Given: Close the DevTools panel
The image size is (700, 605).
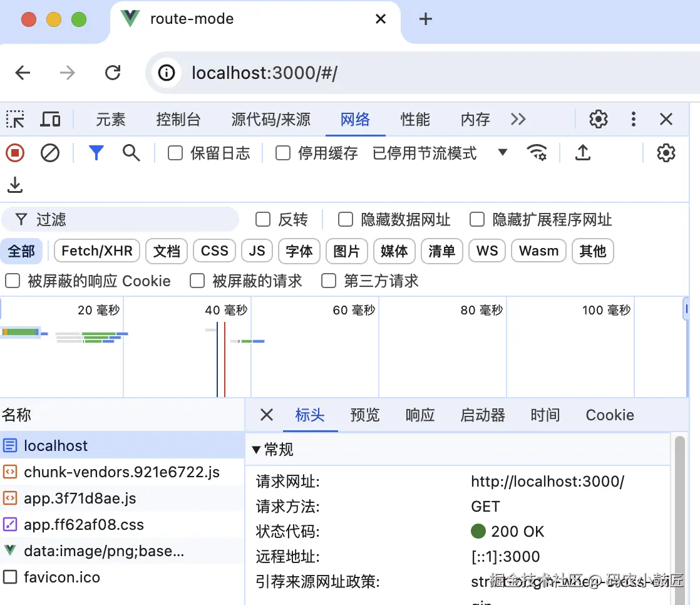Looking at the screenshot, I should click(x=666, y=119).
